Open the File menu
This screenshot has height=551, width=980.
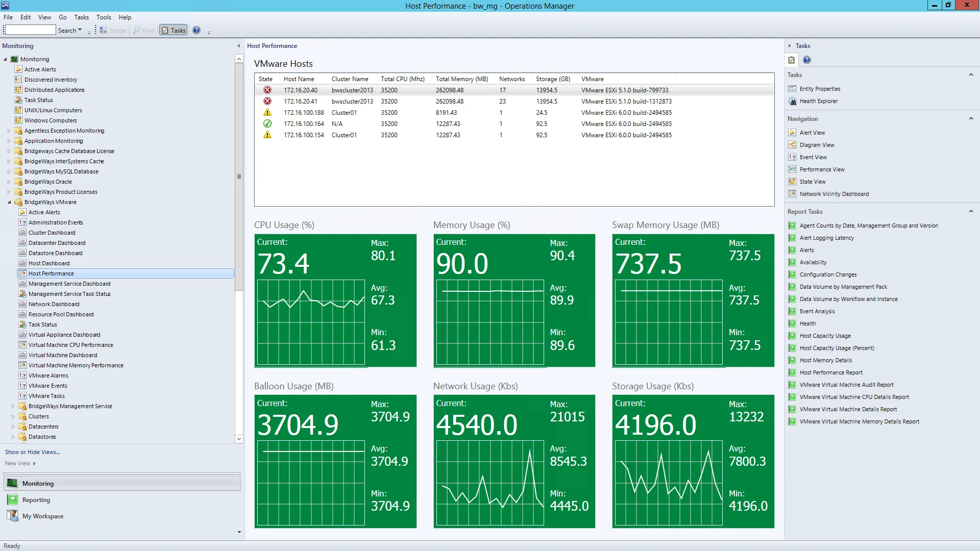8,17
